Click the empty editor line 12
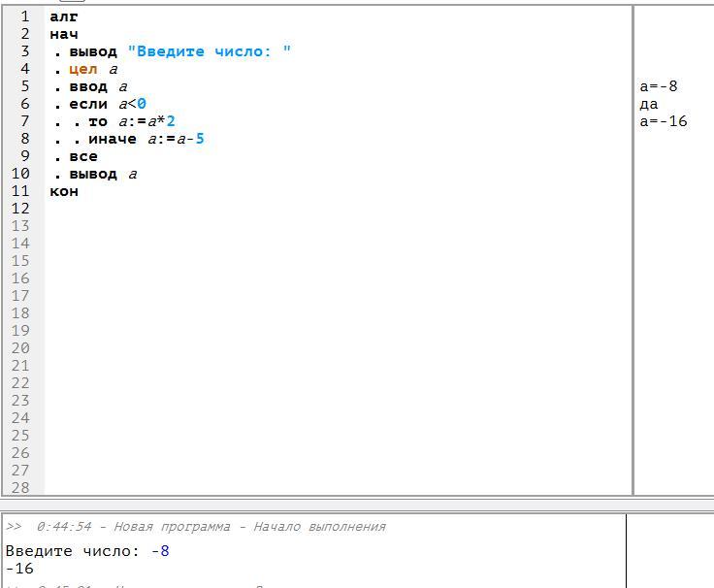This screenshot has width=714, height=588. (x=339, y=209)
